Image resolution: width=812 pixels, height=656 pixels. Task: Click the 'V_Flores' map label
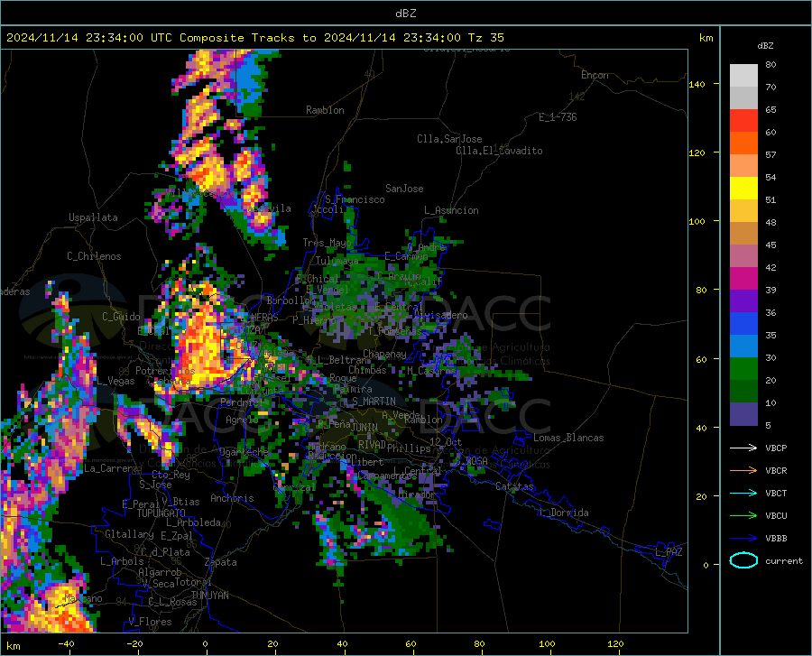pyautogui.click(x=150, y=622)
